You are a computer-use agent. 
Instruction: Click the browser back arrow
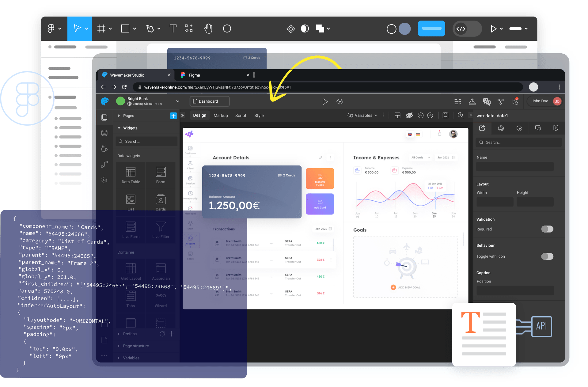103,87
